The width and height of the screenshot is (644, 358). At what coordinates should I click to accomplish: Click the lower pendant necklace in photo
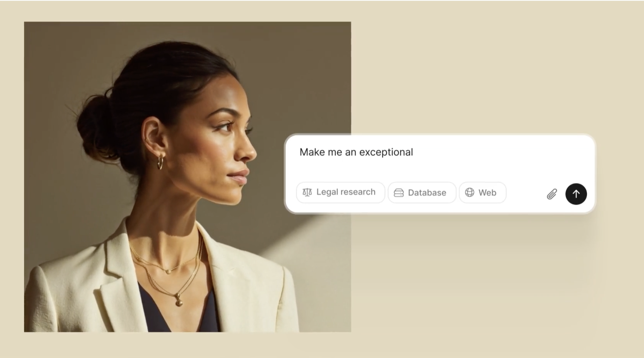point(179,301)
